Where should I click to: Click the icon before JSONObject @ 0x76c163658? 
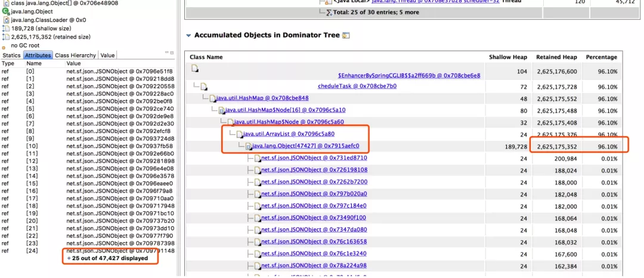pyautogui.click(x=258, y=242)
